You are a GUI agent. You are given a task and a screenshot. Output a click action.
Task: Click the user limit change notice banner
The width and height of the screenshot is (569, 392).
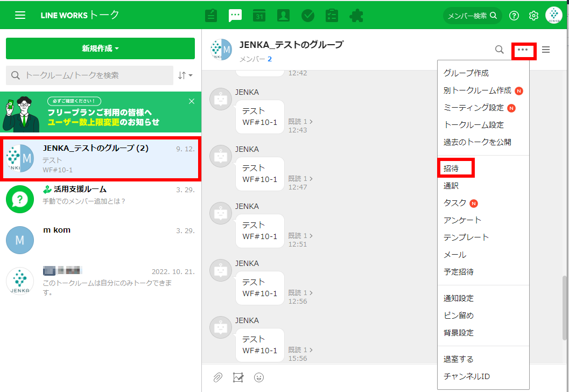(x=101, y=112)
